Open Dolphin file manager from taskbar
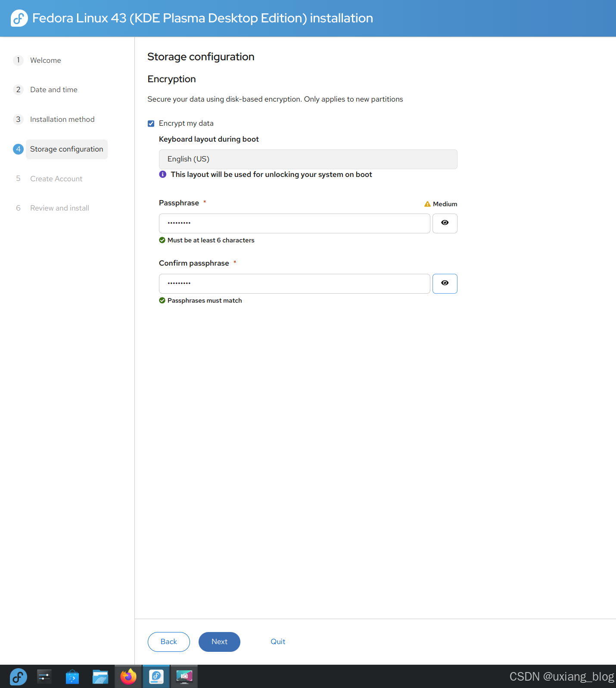The height and width of the screenshot is (688, 616). coord(100,677)
